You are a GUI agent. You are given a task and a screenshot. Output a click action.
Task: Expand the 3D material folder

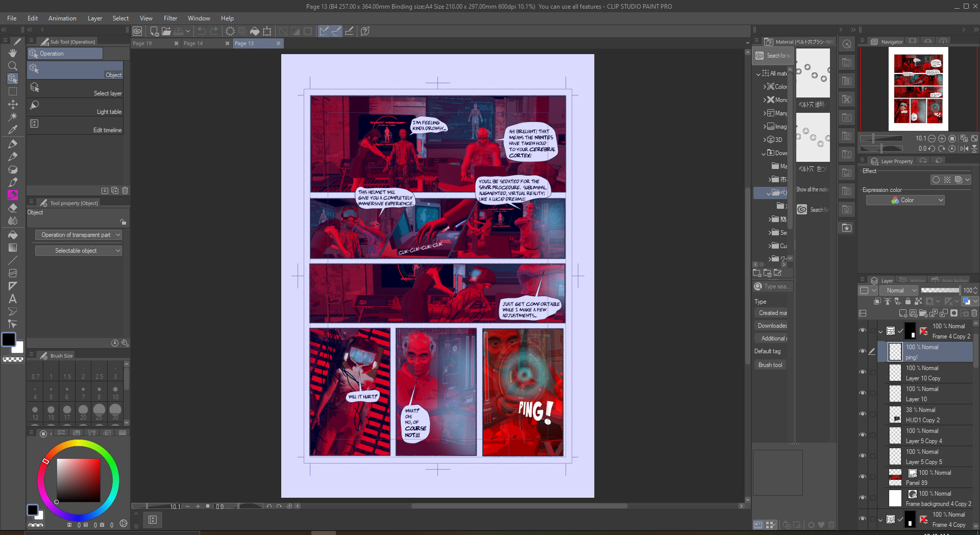click(x=765, y=140)
